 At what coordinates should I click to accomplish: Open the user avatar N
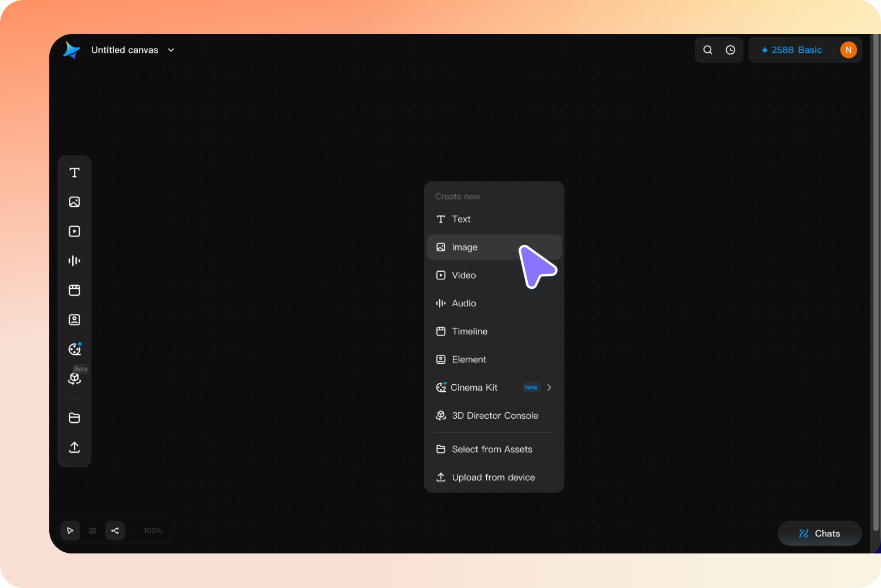(x=848, y=50)
